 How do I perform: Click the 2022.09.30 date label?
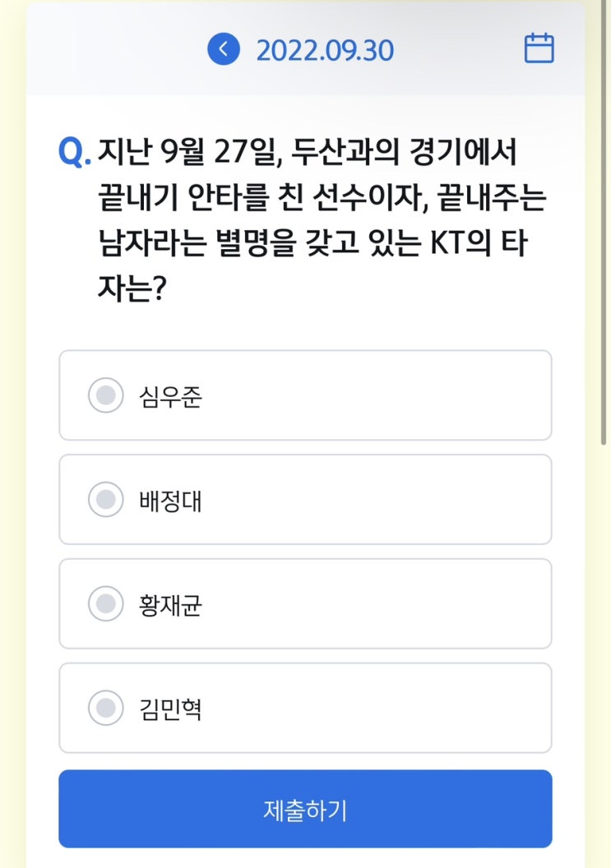click(x=325, y=50)
